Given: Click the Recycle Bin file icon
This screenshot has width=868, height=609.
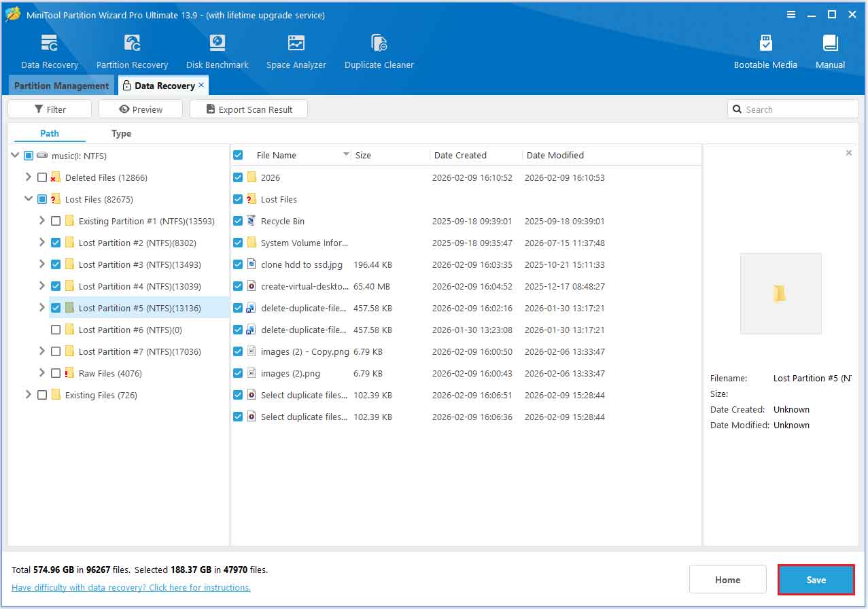Looking at the screenshot, I should [x=251, y=221].
